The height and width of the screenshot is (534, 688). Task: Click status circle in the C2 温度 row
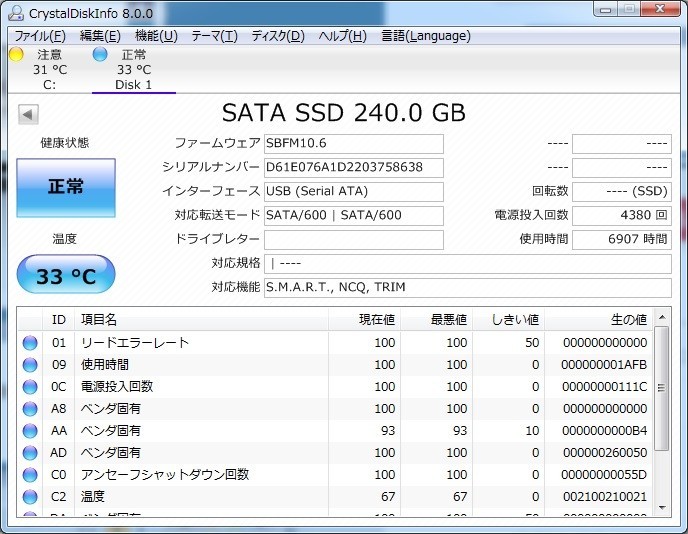click(30, 497)
